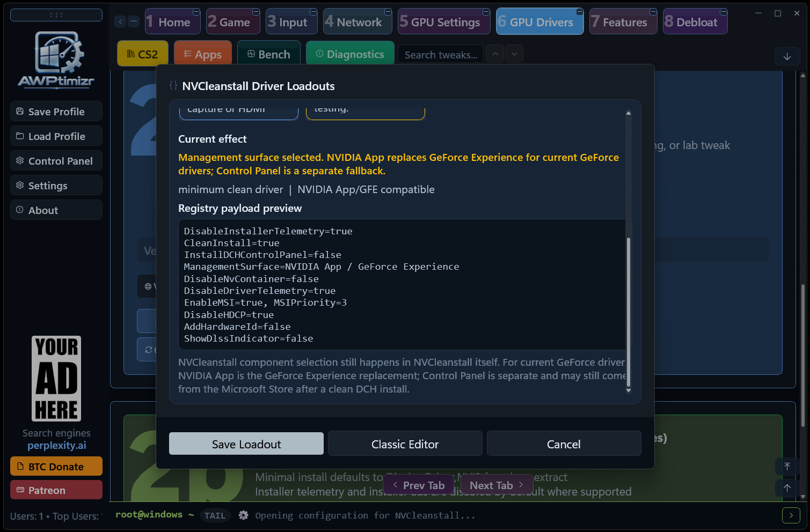
Task: Cancel the NVCleanstall dialog
Action: (x=564, y=444)
